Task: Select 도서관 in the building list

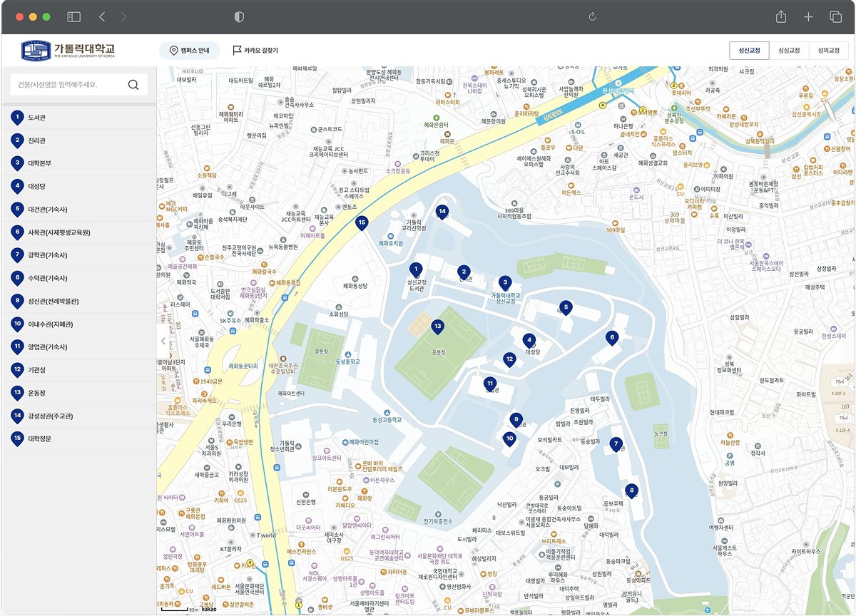Action: click(x=78, y=117)
